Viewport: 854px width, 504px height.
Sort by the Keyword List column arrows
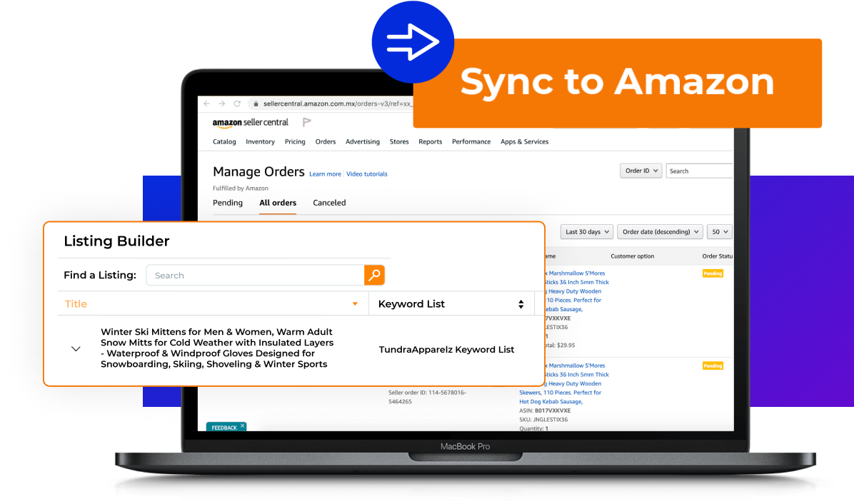521,304
